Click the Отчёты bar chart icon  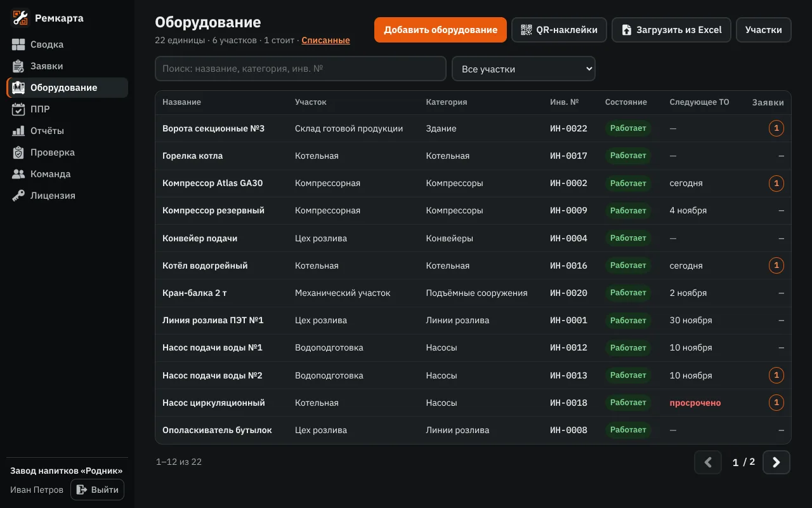[18, 131]
